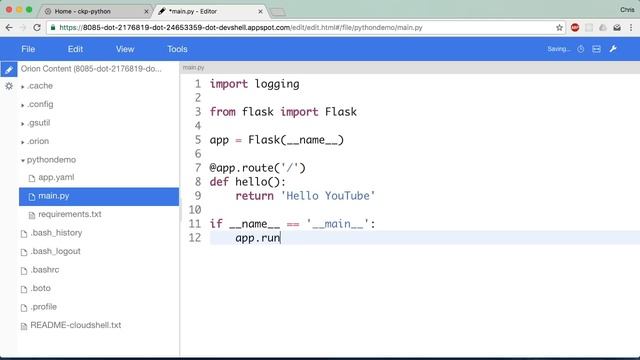Open the wrench settings icon in header

click(x=613, y=49)
